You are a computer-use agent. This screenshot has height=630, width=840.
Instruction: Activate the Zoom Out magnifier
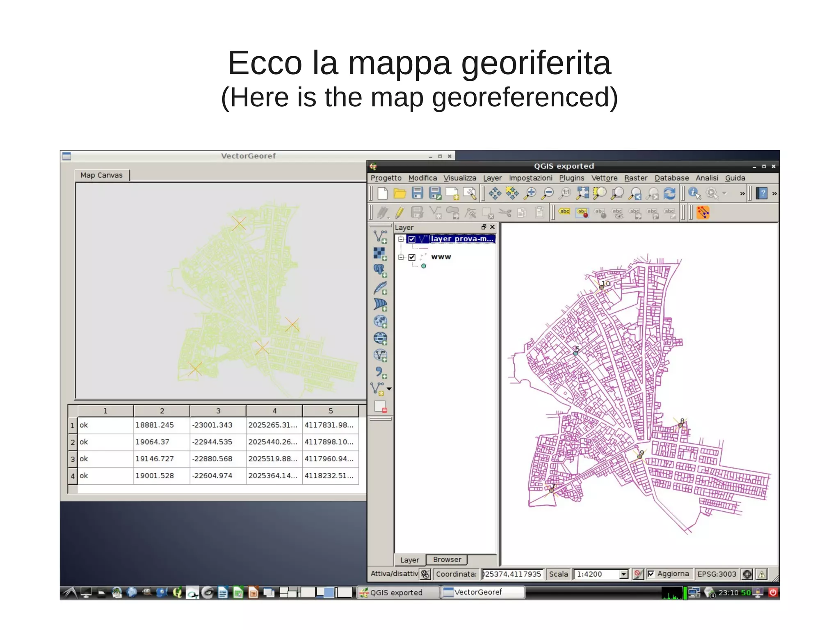pos(547,193)
